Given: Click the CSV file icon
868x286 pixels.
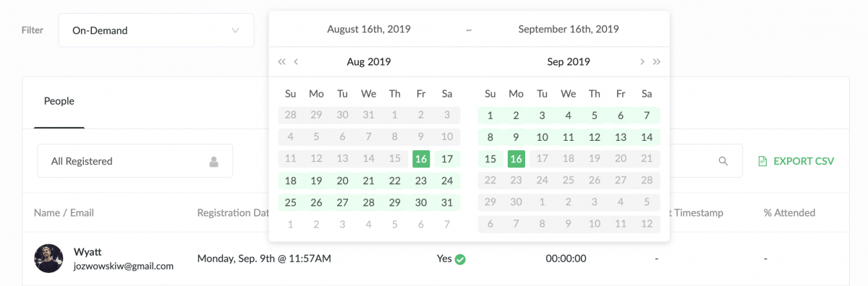Looking at the screenshot, I should [762, 161].
